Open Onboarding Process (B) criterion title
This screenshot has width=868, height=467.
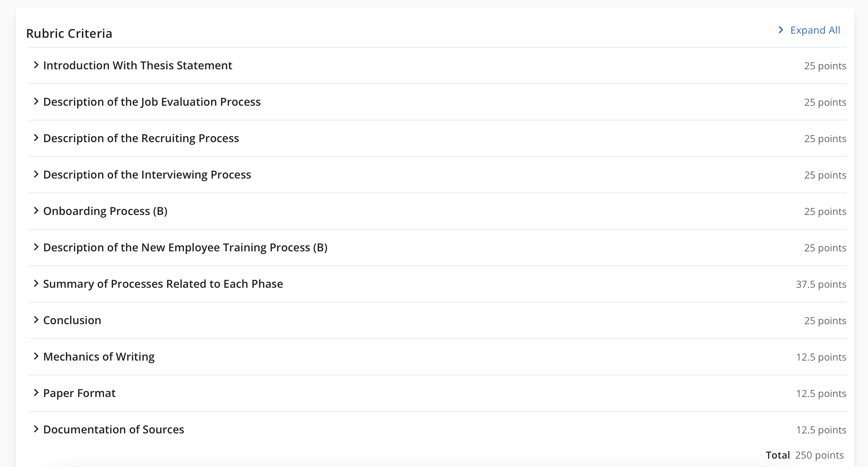[x=105, y=211]
